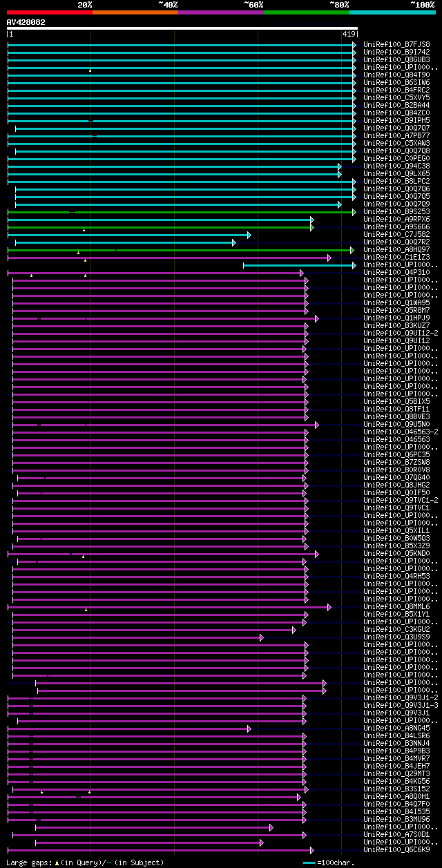Open hit UniRef100_B4FRC2
This screenshot has height=868, width=442.
396,90
